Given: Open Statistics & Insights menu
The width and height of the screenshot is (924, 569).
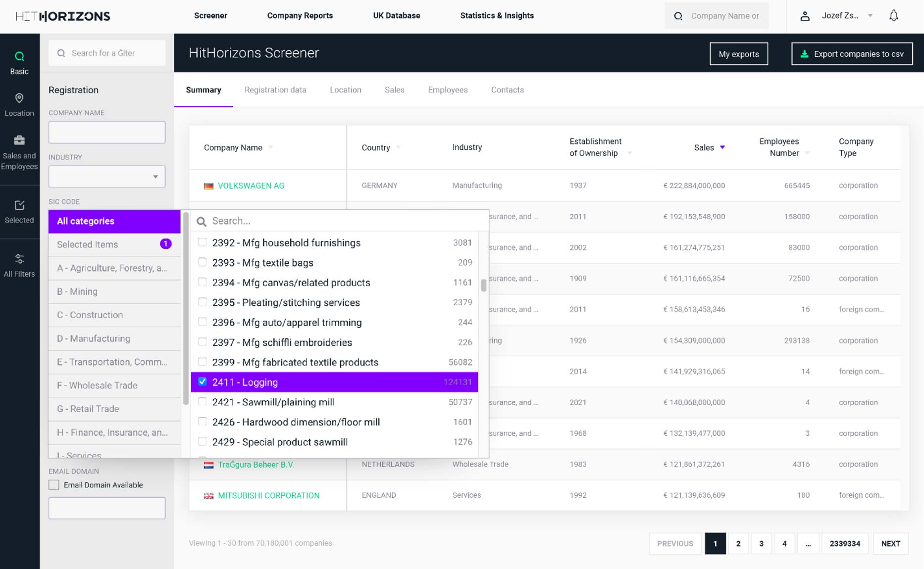Looking at the screenshot, I should 497,16.
